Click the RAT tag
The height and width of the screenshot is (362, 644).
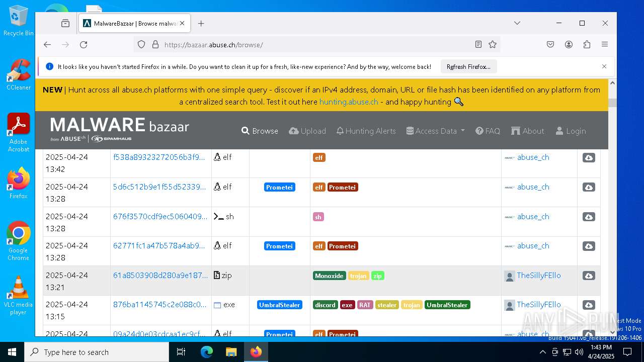click(x=365, y=305)
